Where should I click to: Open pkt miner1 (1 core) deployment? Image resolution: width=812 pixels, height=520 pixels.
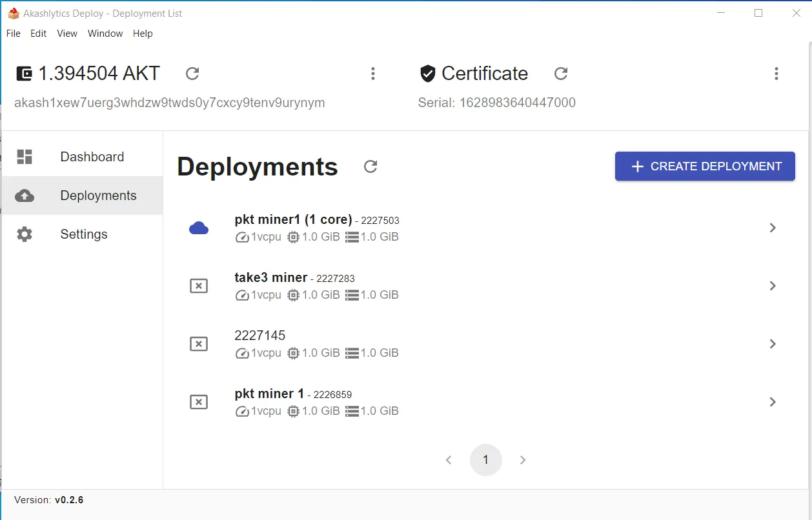[x=486, y=228]
